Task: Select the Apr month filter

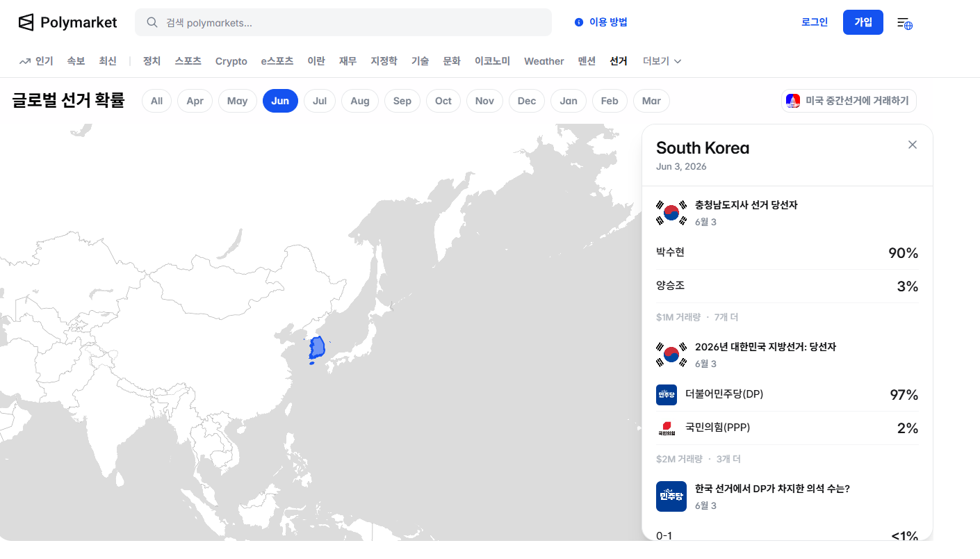Action: pyautogui.click(x=195, y=101)
